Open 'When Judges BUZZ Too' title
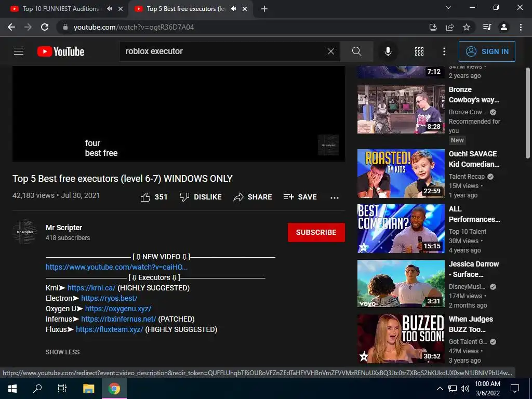532x399 pixels. pos(471,324)
